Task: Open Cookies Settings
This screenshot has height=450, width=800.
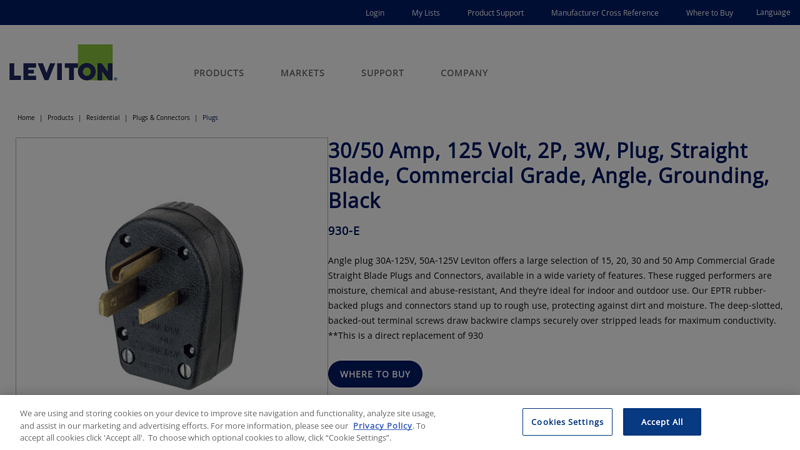Action: point(567,422)
